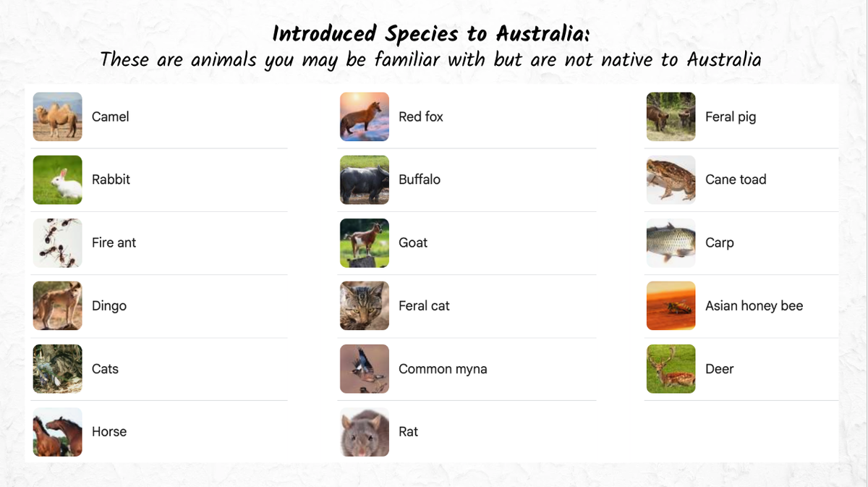Select the Carp fish image
This screenshot has height=487, width=868.
[671, 242]
